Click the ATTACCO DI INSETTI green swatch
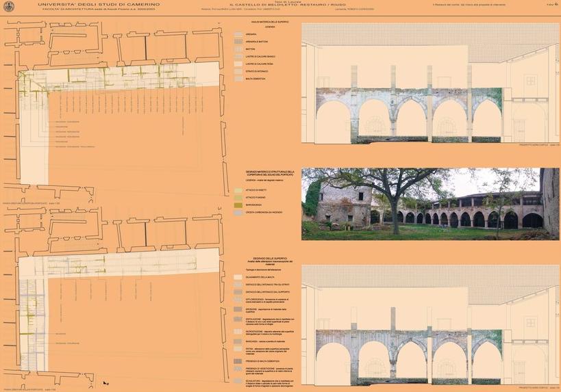This screenshot has height=392, width=561. (240, 189)
